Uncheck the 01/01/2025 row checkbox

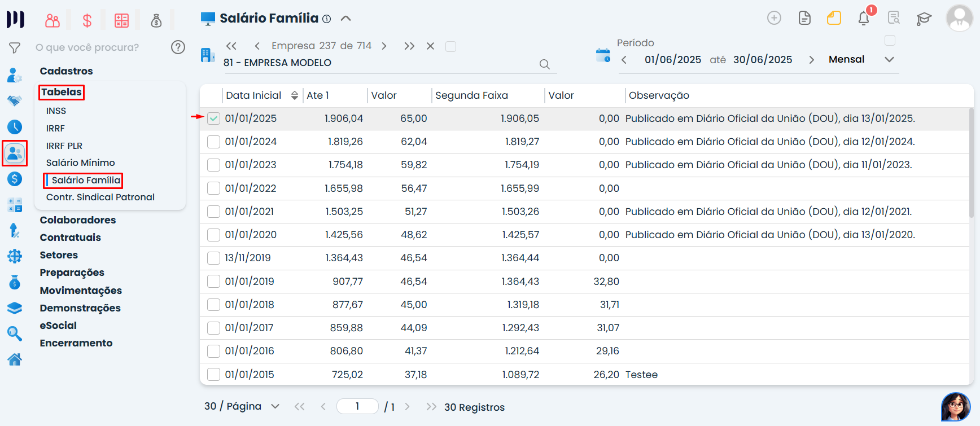pyautogui.click(x=213, y=118)
